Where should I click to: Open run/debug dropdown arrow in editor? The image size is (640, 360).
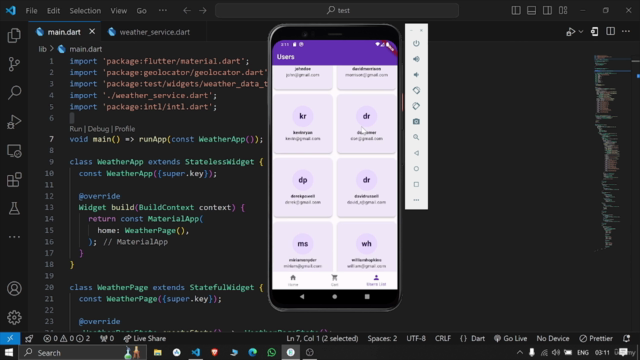[x=581, y=31]
